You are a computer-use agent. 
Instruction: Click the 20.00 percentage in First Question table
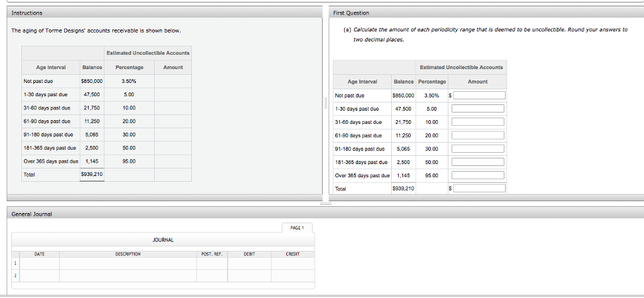431,135
